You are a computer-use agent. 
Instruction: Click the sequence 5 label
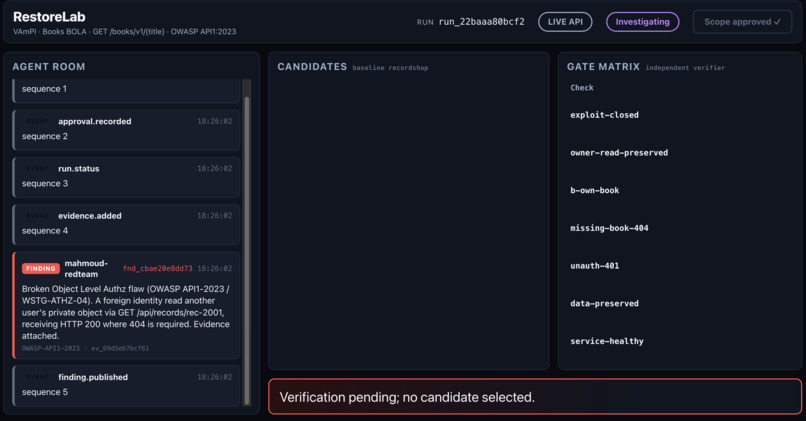(x=45, y=392)
